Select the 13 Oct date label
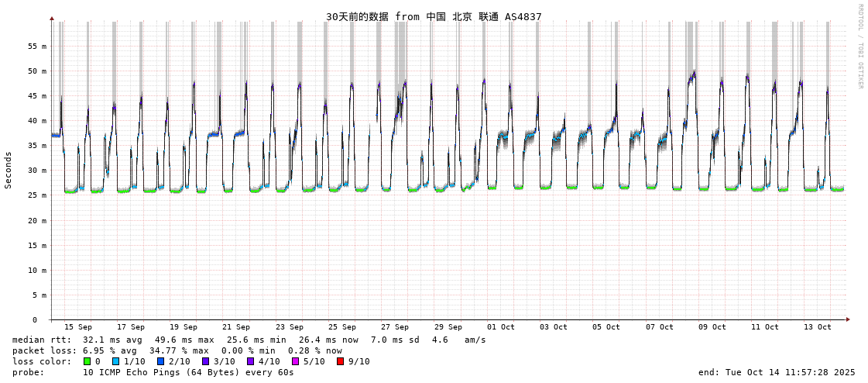Image resolution: width=868 pixels, height=383 pixels. tap(818, 327)
